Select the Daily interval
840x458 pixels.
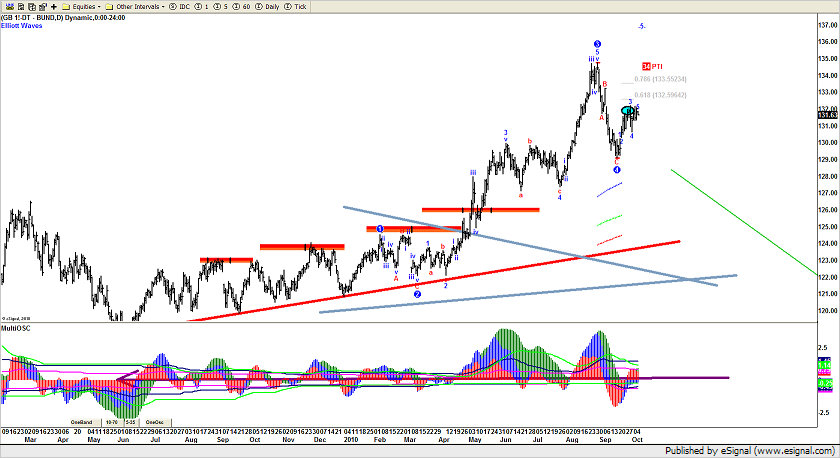(x=275, y=6)
